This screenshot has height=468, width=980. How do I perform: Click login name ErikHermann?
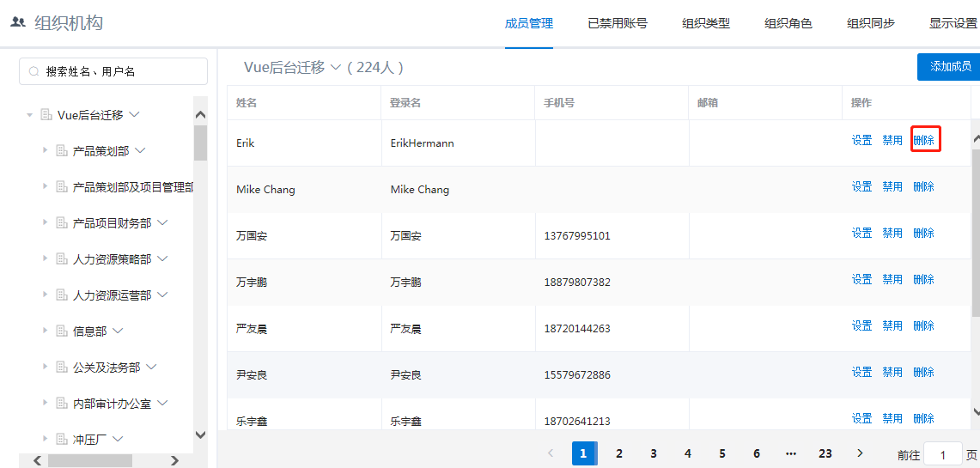click(x=422, y=143)
